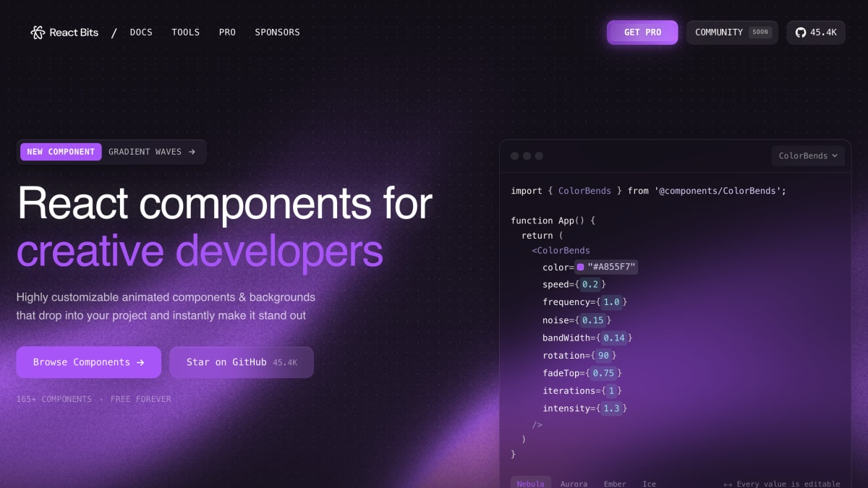Click the React Bits brand text
The height and width of the screenshot is (488, 868).
[74, 33]
